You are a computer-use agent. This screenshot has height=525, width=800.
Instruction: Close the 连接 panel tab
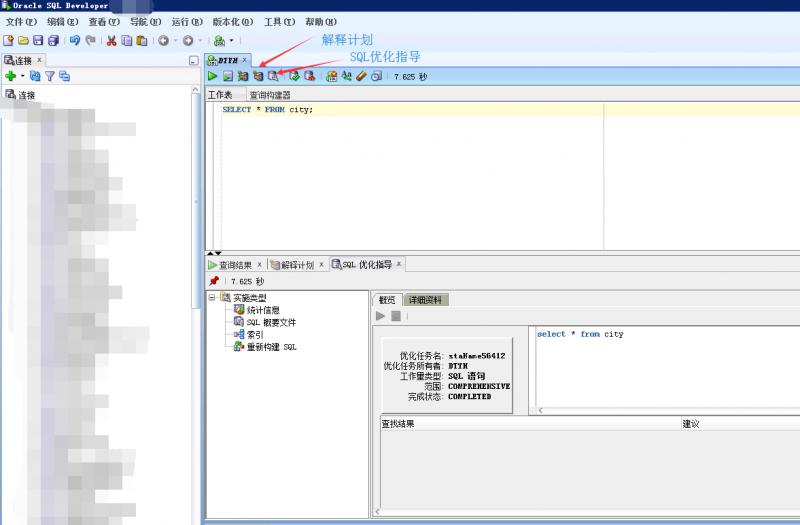[39, 60]
